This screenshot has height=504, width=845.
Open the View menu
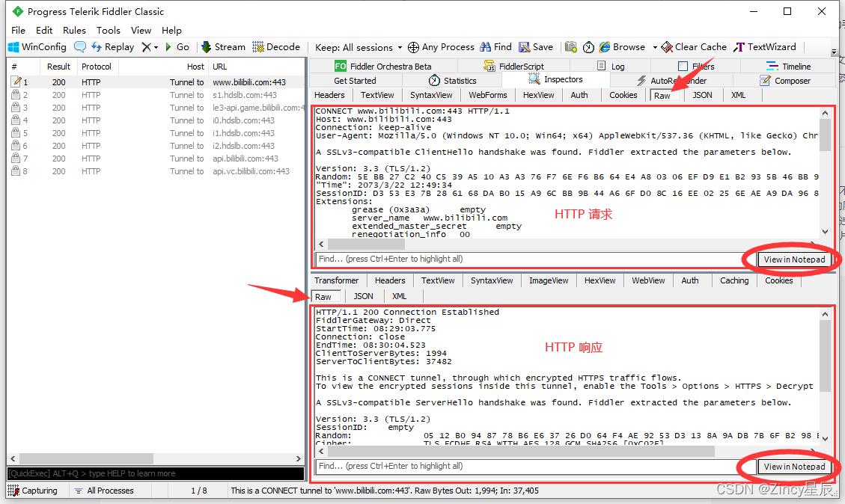tap(141, 30)
